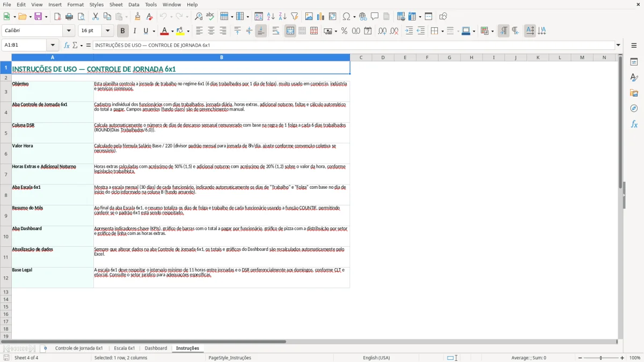Run the spelling check
The width and height of the screenshot is (644, 362).
point(210,17)
